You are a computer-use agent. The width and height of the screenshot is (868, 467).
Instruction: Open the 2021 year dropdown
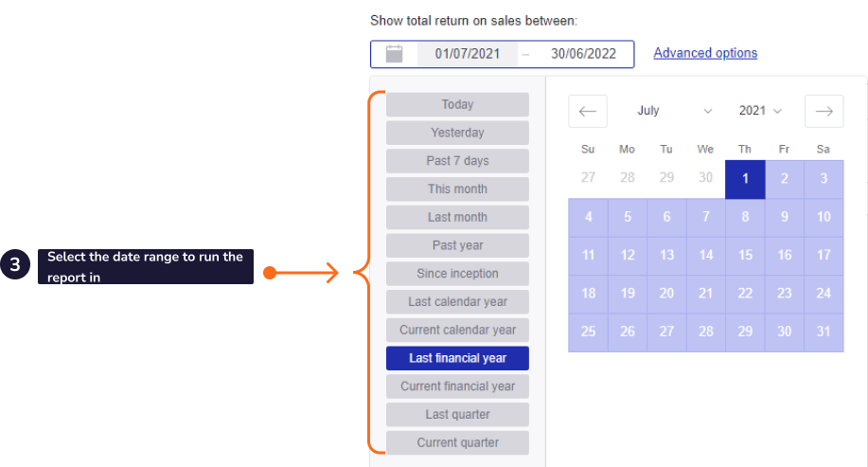(x=760, y=111)
